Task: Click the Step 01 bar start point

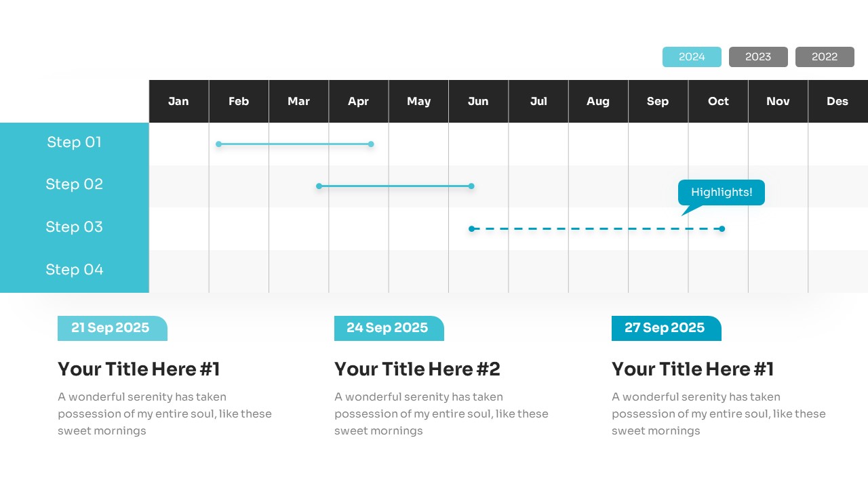Action: (218, 144)
